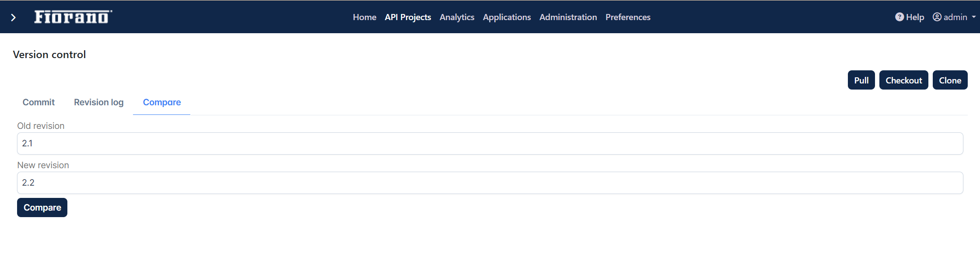Image resolution: width=980 pixels, height=256 pixels.
Task: Switch to the Revision log tab
Action: 98,102
